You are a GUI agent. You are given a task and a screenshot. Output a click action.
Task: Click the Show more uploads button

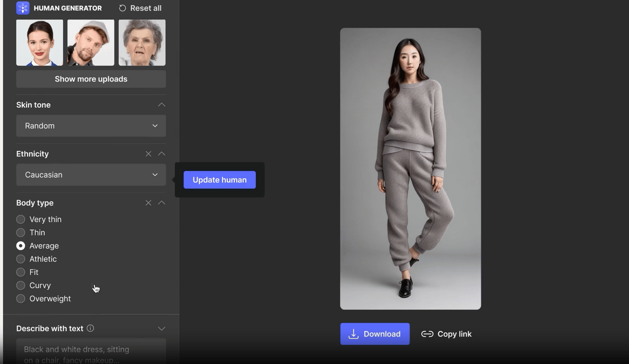coord(91,79)
